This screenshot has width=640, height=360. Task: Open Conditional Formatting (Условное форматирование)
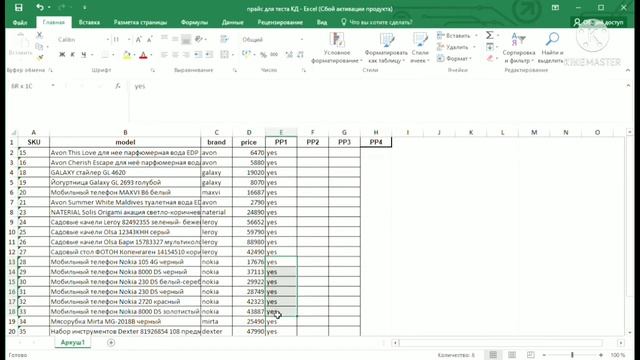coord(337,48)
